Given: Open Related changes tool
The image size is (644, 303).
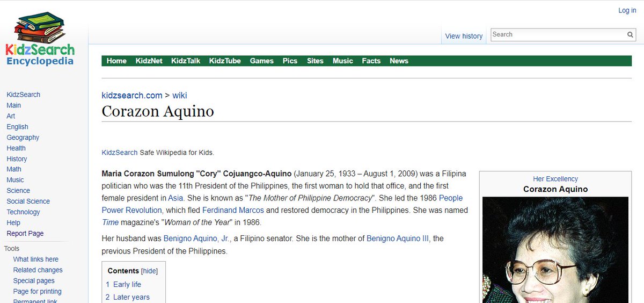Looking at the screenshot, I should 38,270.
